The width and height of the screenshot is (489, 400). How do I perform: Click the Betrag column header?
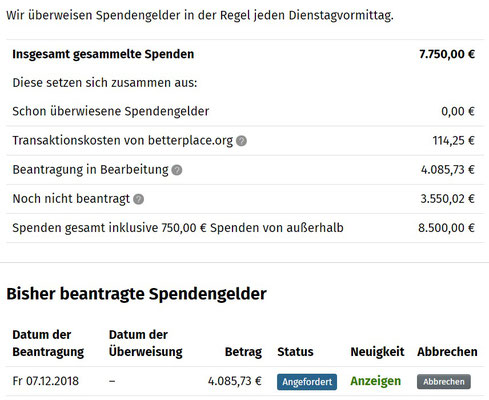tap(243, 352)
